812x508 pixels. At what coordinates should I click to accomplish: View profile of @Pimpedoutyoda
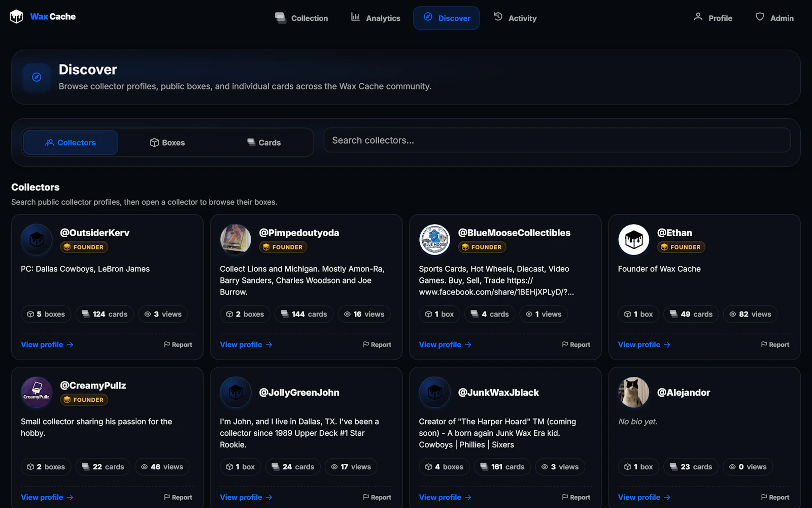click(x=246, y=344)
